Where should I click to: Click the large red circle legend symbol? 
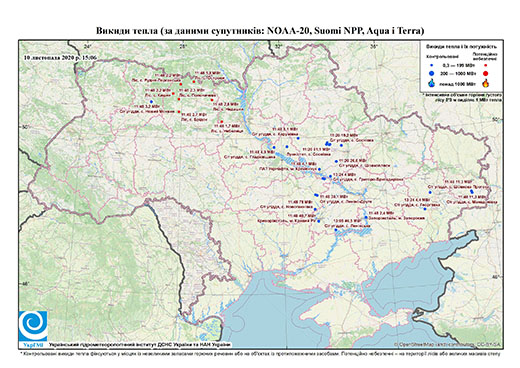[486, 73]
